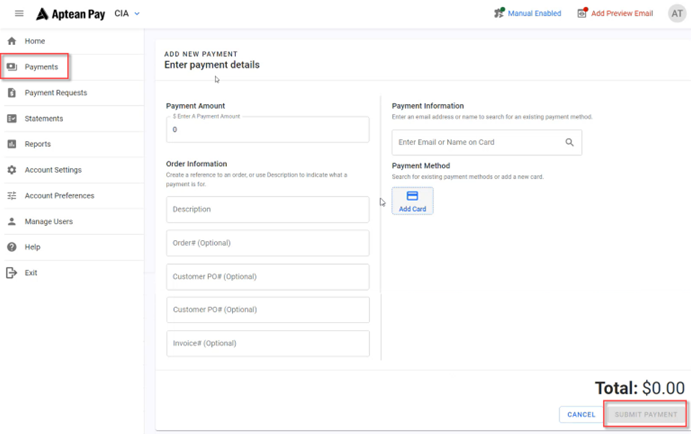691x434 pixels.
Task: Open the Add Preview Email link
Action: tap(622, 13)
